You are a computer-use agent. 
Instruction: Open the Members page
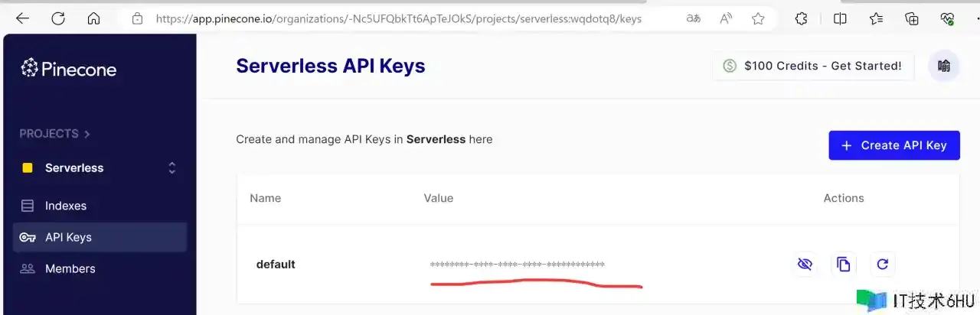tap(70, 269)
